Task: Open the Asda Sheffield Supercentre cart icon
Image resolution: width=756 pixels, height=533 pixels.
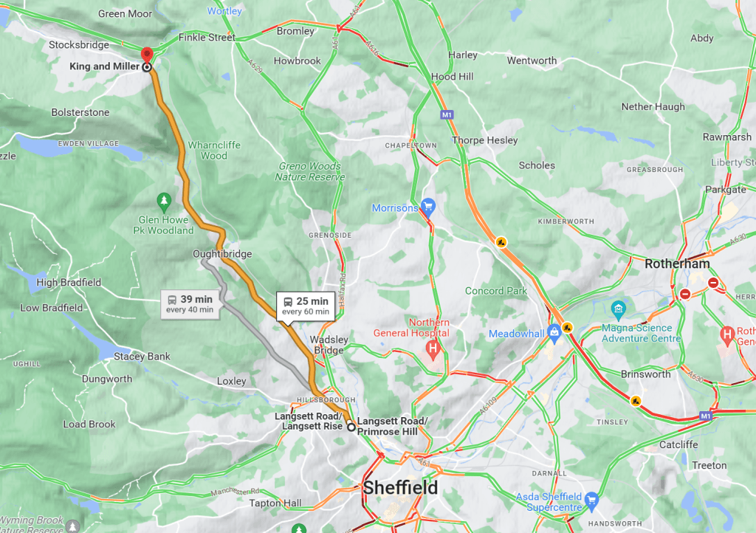Action: click(x=591, y=501)
